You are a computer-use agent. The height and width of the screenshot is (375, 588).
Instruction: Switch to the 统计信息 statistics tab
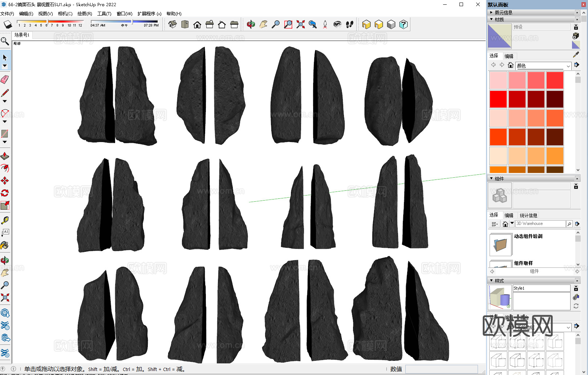(528, 215)
